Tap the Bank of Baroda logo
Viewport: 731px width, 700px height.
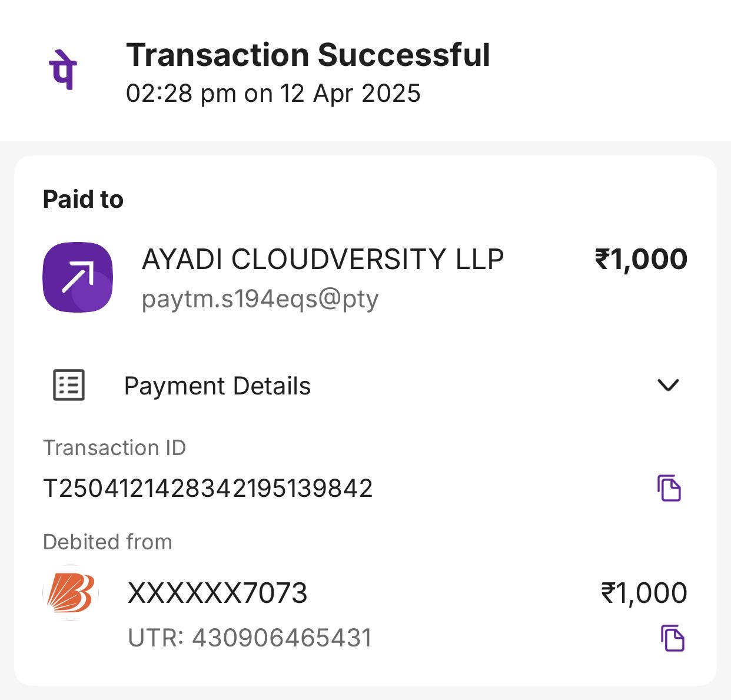[71, 593]
